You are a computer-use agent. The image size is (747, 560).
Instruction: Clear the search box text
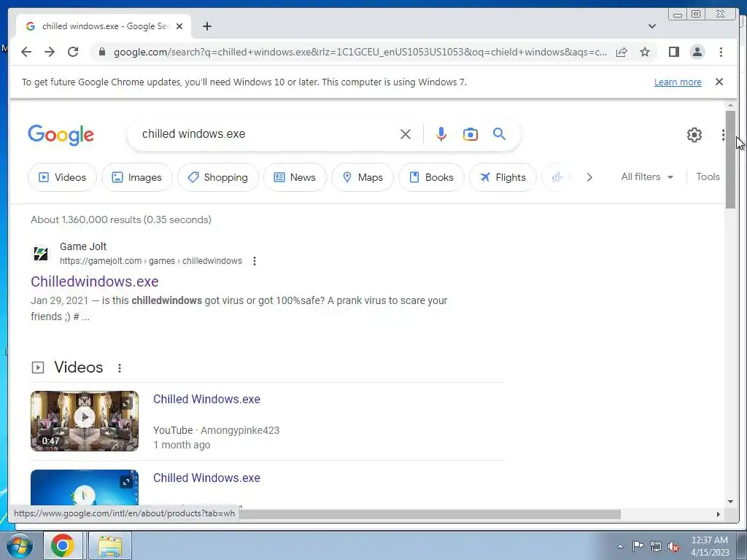[x=406, y=134]
